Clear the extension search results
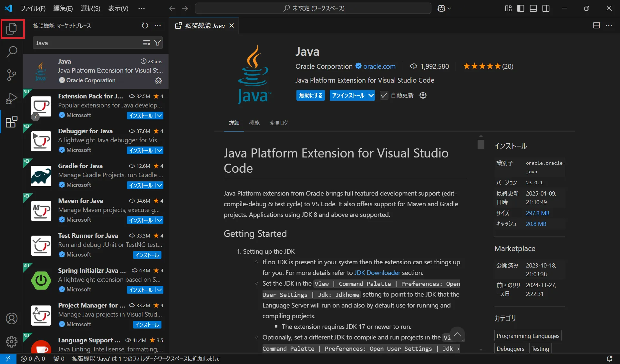620x364 pixels. (x=147, y=43)
